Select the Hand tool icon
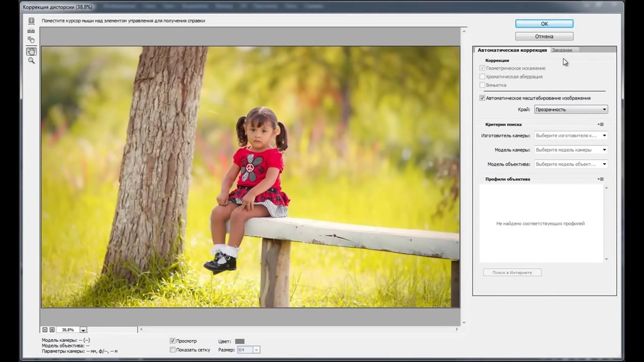The height and width of the screenshot is (362, 644). point(31,51)
